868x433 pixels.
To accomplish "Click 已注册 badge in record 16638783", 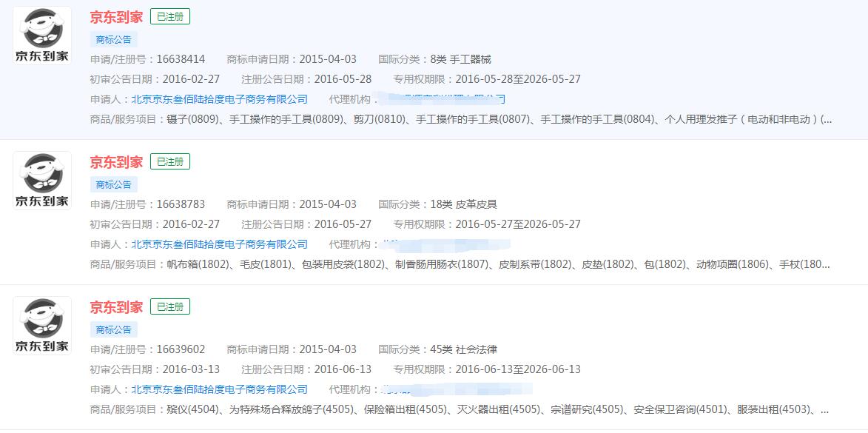I will coord(170,161).
